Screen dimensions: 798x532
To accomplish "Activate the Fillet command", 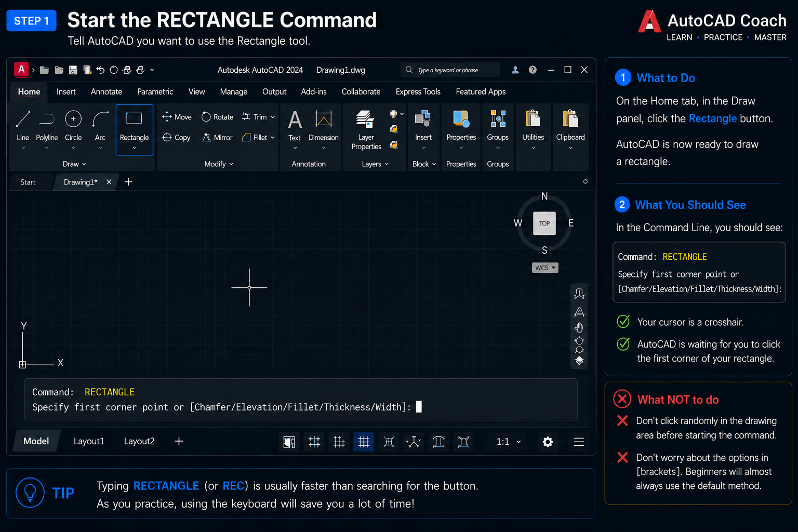I will click(x=254, y=138).
